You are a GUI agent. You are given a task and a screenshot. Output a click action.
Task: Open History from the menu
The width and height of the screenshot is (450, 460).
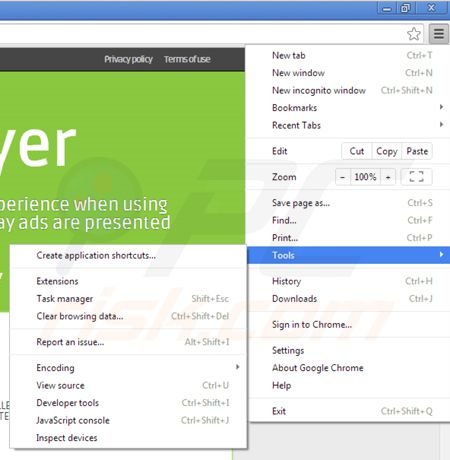[348, 281]
